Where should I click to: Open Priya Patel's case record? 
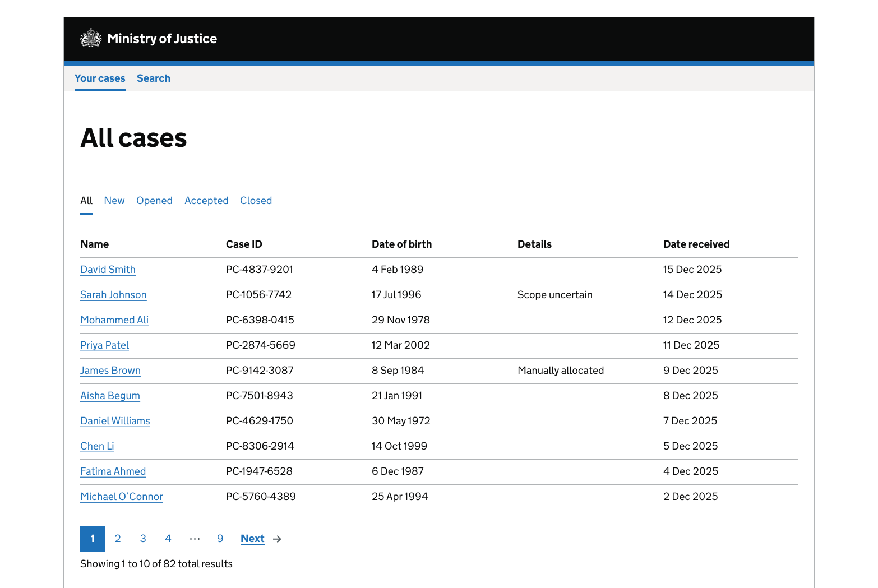pos(104,345)
